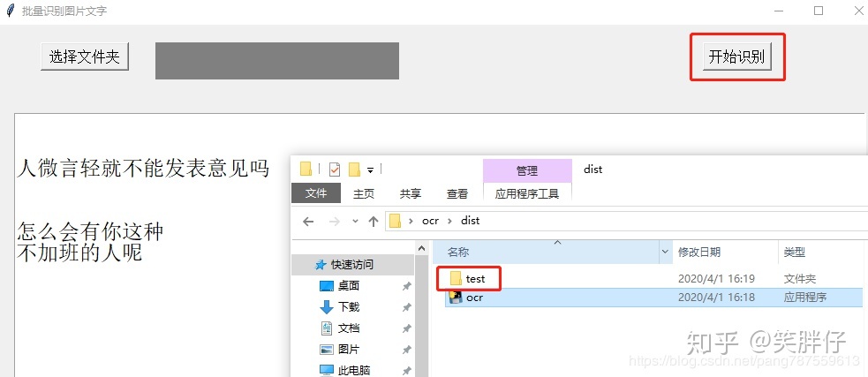Open 图片 in navigation pane

coord(349,350)
